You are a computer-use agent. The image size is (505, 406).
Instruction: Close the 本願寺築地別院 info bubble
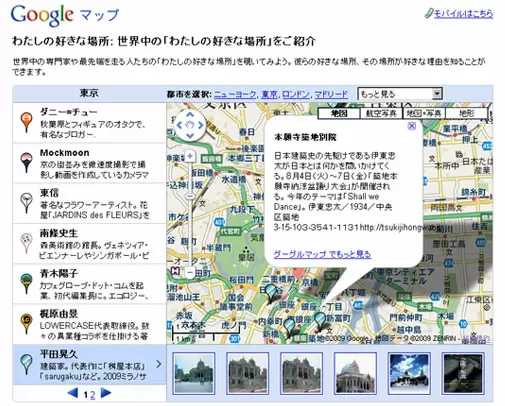pos(412,126)
